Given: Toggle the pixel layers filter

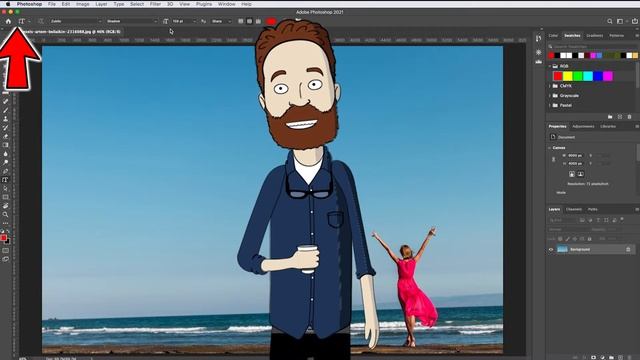Looking at the screenshot, I should 582,220.
